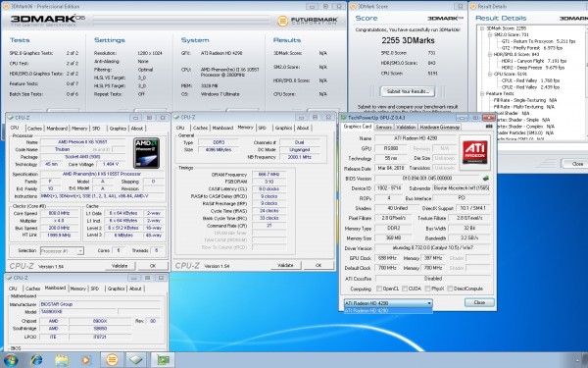The height and width of the screenshot is (368, 588).
Task: Open Hardware Giveaway tab in GPU-Z
Action: point(439,127)
